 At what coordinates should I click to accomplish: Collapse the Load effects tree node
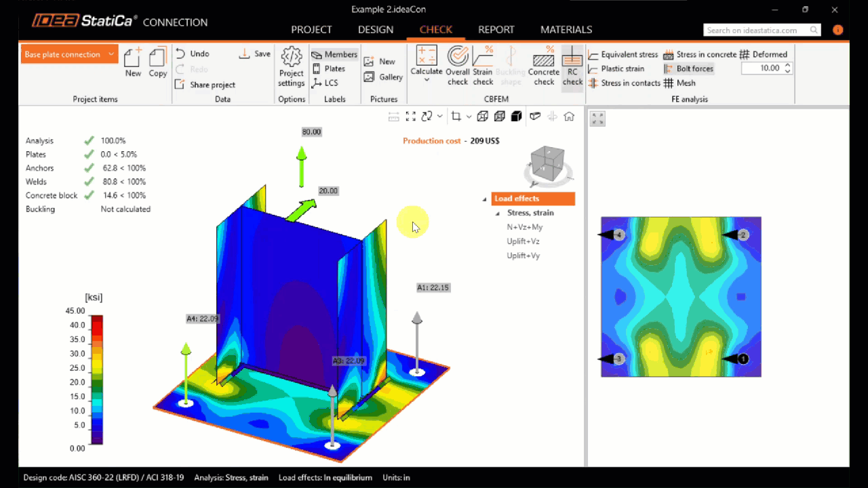(484, 199)
